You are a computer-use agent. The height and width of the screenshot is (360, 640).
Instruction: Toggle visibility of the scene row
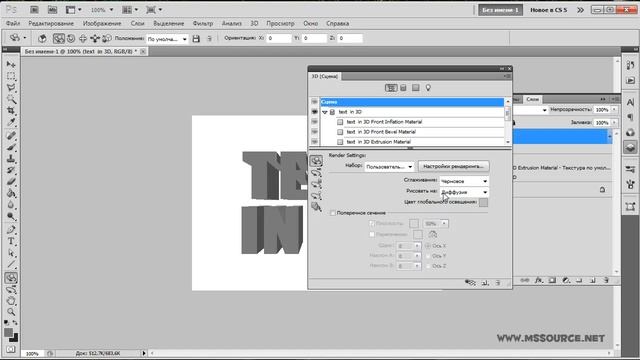click(314, 102)
